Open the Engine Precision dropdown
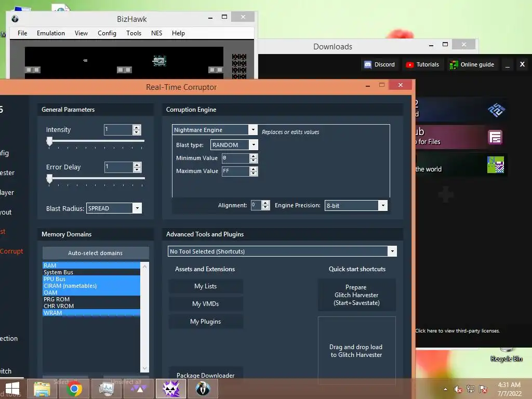This screenshot has height=399, width=532. (x=383, y=205)
